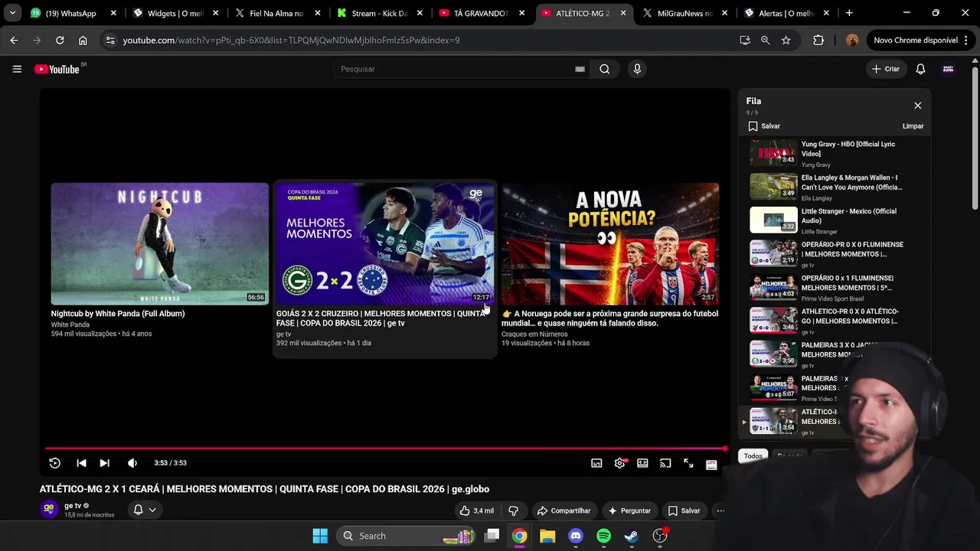Viewport: 980px width, 551px height.
Task: Cast video to a TV
Action: (665, 463)
